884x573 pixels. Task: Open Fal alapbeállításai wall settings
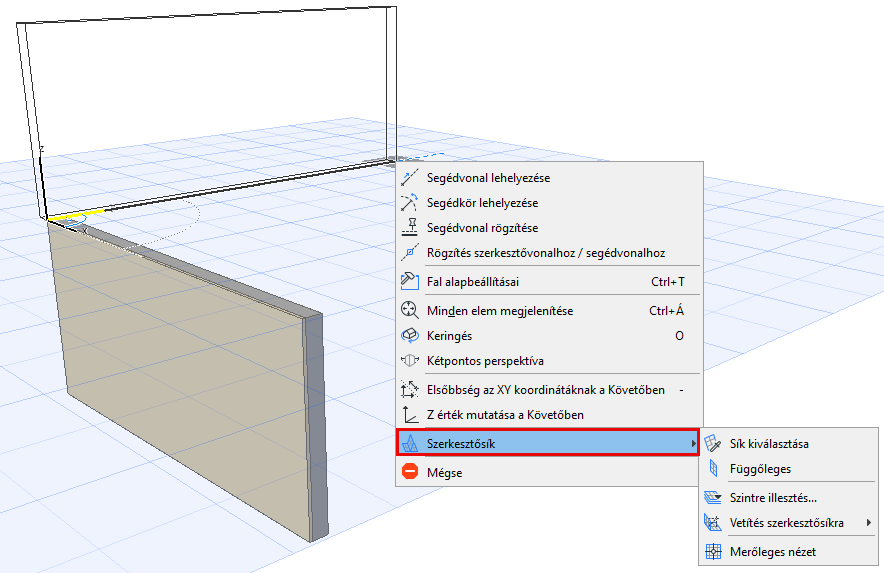point(550,281)
